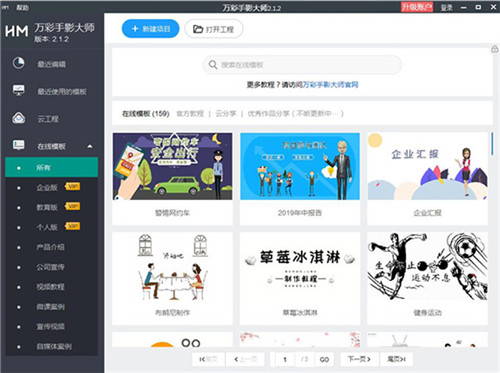
Task: Click the red upgrade account button
Action: click(417, 7)
